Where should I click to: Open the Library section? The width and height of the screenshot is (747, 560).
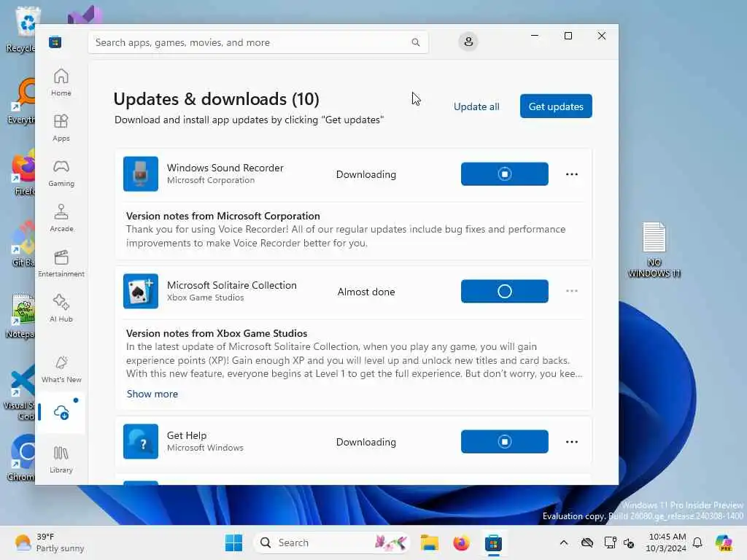pyautogui.click(x=61, y=459)
